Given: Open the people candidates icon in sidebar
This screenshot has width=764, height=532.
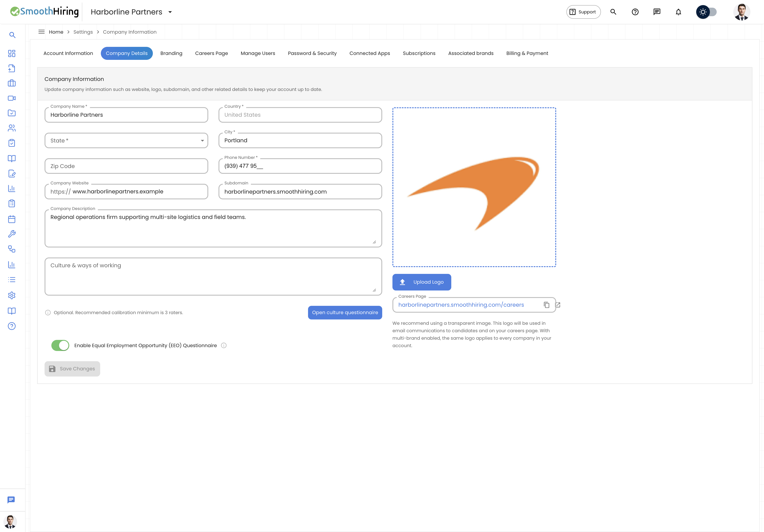Looking at the screenshot, I should point(12,128).
